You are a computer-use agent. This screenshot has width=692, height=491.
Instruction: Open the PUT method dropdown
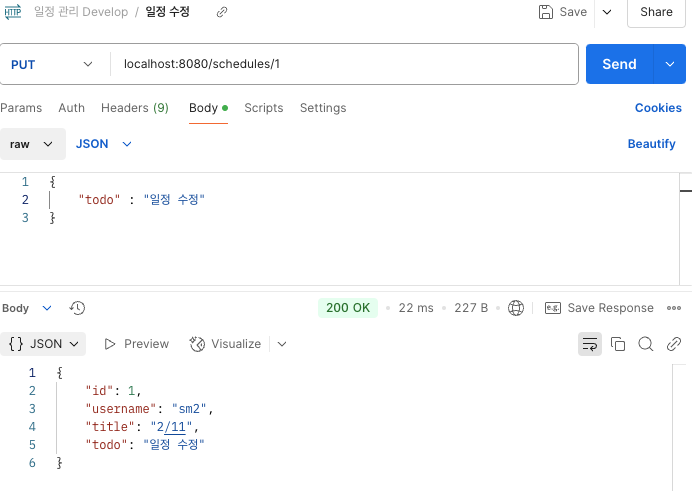pos(52,64)
